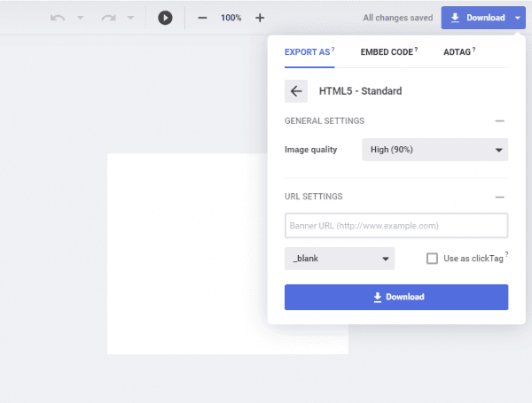
Task: Open redo history dropdown arrow
Action: 131,18
